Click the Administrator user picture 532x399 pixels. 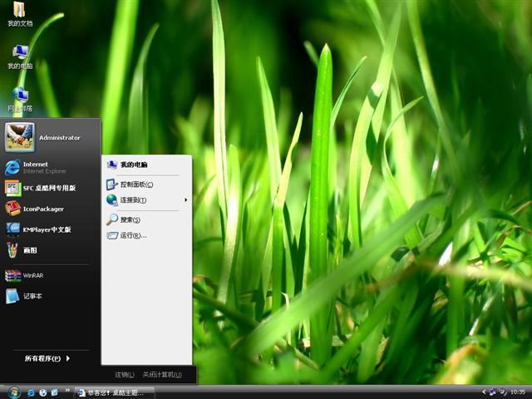pyautogui.click(x=19, y=137)
